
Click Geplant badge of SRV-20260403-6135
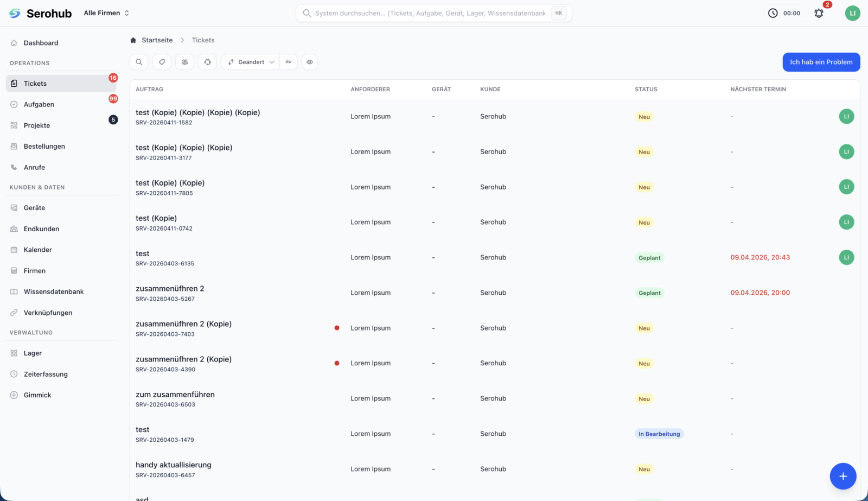tap(649, 258)
